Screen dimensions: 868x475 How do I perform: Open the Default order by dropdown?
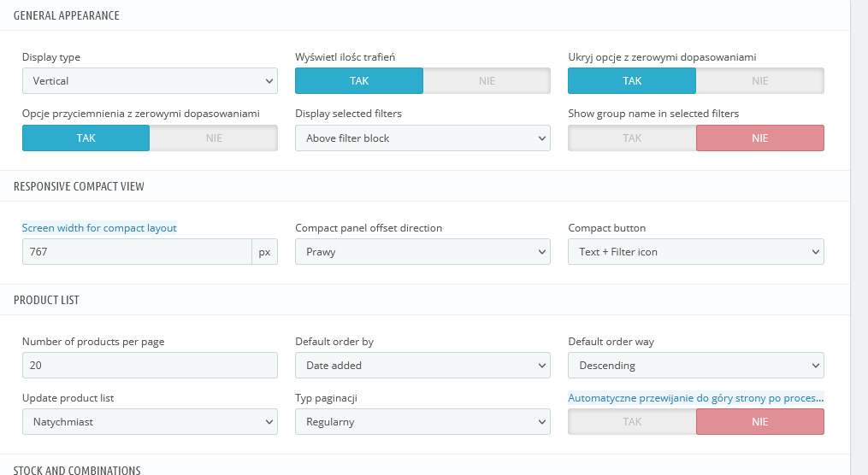(x=422, y=366)
